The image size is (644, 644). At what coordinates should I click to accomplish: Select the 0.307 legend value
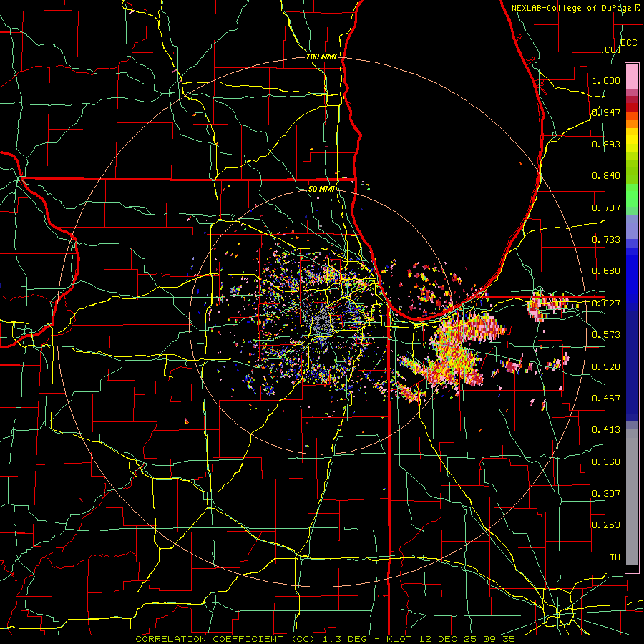tap(606, 494)
